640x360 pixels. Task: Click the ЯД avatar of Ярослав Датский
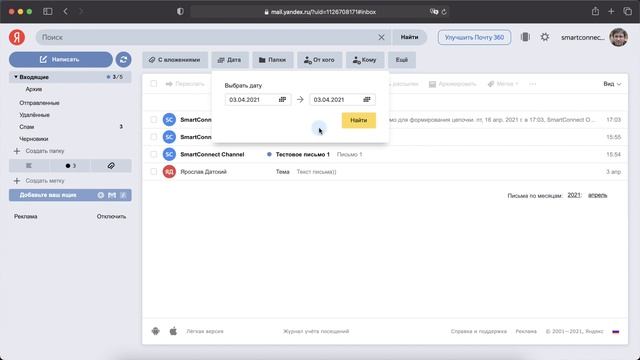[x=169, y=172]
